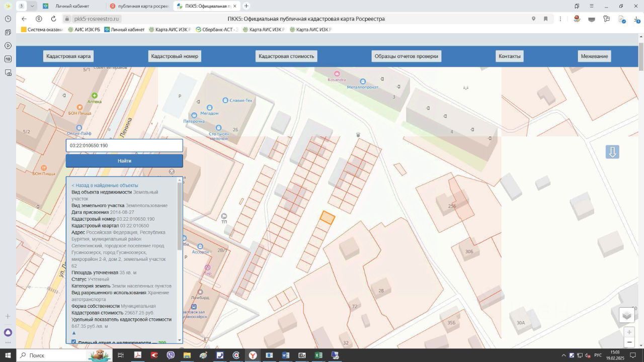The width and height of the screenshot is (644, 362).
Task: Open the tab list dropdown chevron
Action: click(32, 6)
